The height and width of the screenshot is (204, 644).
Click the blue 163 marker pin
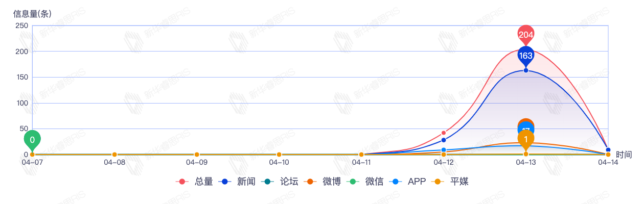tap(526, 56)
